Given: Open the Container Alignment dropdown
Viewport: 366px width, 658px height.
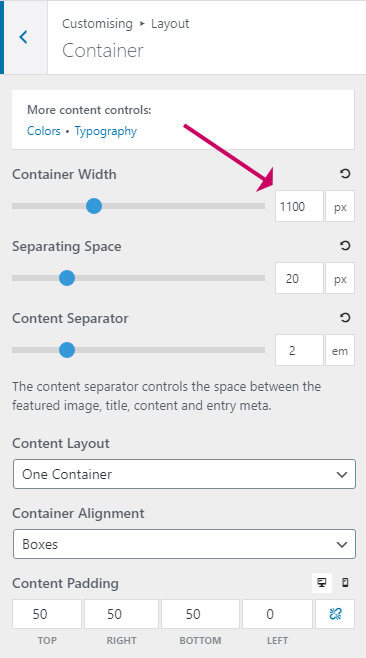Looking at the screenshot, I should (x=184, y=544).
